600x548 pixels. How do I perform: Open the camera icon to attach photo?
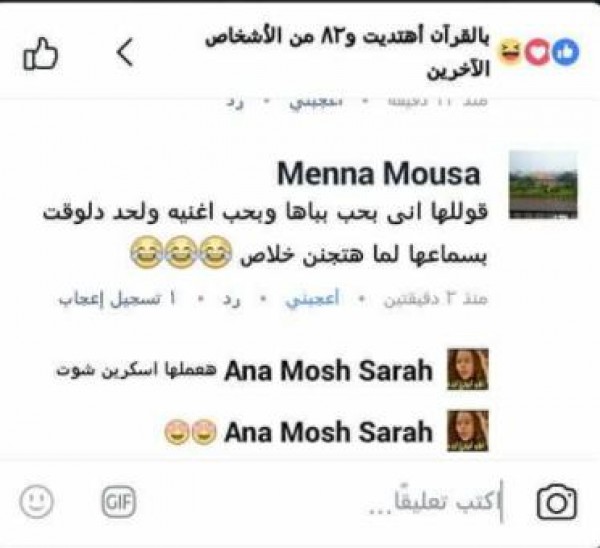click(x=557, y=502)
